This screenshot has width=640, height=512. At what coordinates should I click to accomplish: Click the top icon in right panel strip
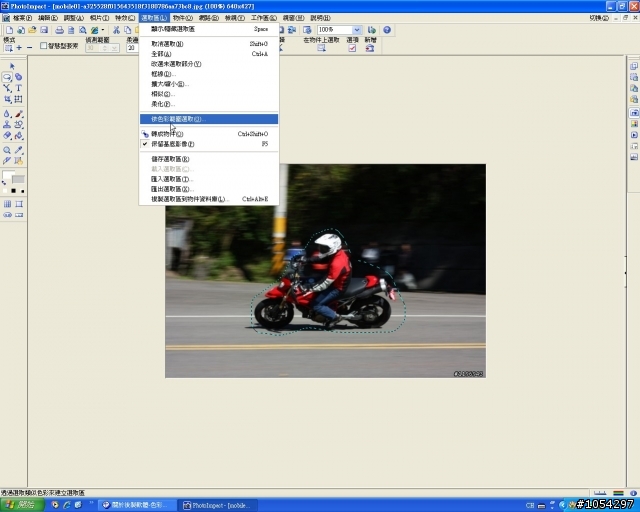point(633,66)
